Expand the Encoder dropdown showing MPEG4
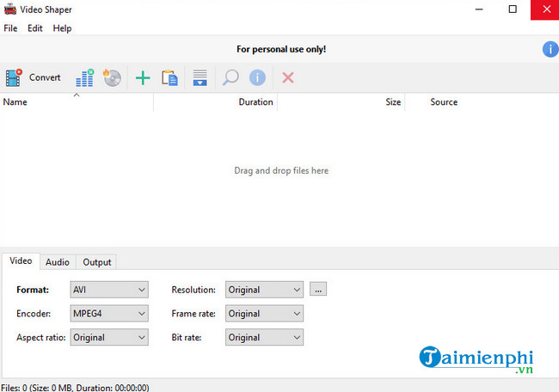 (x=108, y=314)
